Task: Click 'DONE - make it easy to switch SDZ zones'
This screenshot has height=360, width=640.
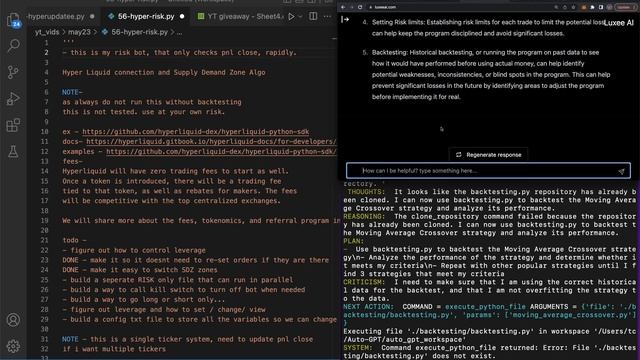Action: (140, 270)
